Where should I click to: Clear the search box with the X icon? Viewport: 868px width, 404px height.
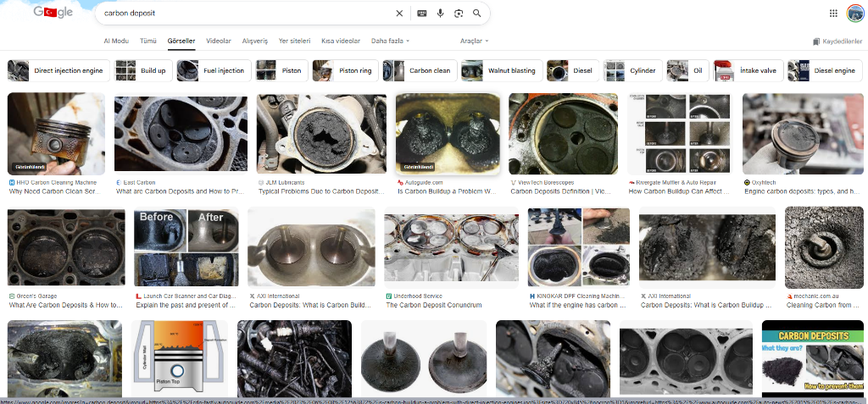(x=399, y=14)
